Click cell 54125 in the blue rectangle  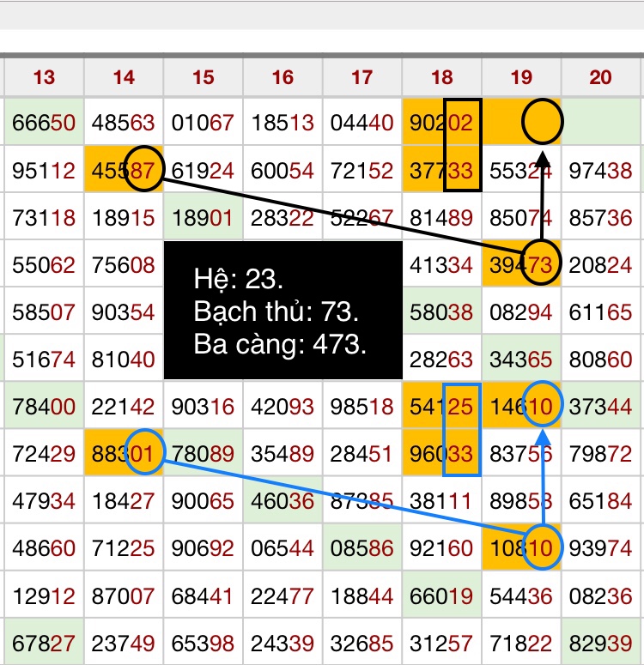click(x=441, y=407)
